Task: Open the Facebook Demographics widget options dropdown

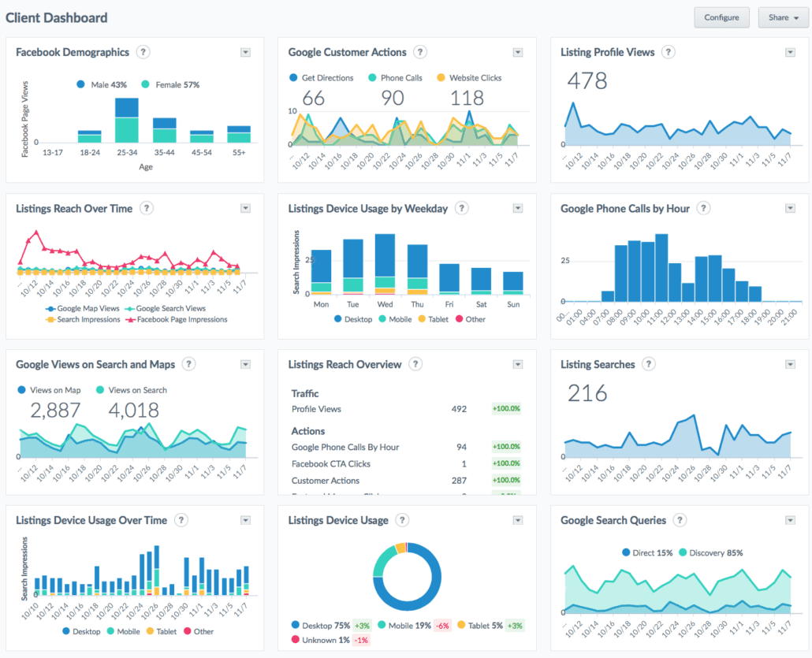Action: click(x=245, y=51)
